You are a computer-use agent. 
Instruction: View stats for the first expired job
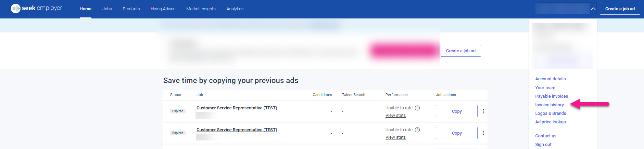click(395, 116)
